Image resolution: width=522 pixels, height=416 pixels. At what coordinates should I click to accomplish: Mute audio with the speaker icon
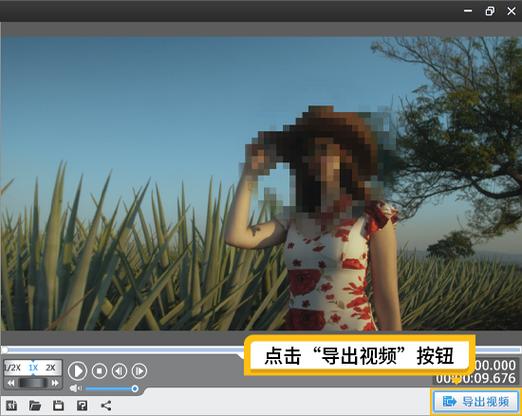[x=76, y=388]
